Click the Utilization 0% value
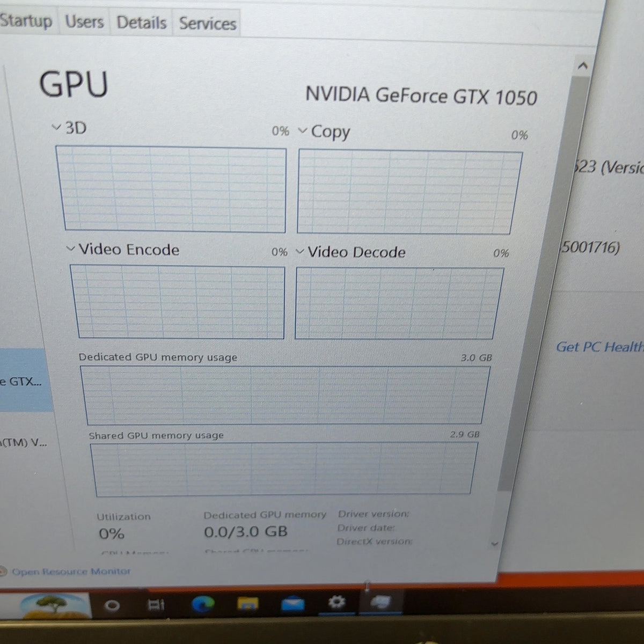The width and height of the screenshot is (644, 644). pos(112,534)
